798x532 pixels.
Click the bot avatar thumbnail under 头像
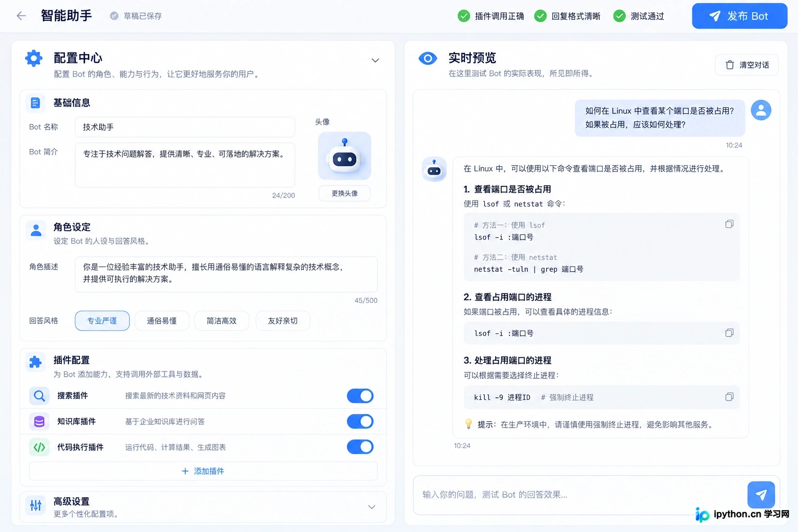click(344, 156)
